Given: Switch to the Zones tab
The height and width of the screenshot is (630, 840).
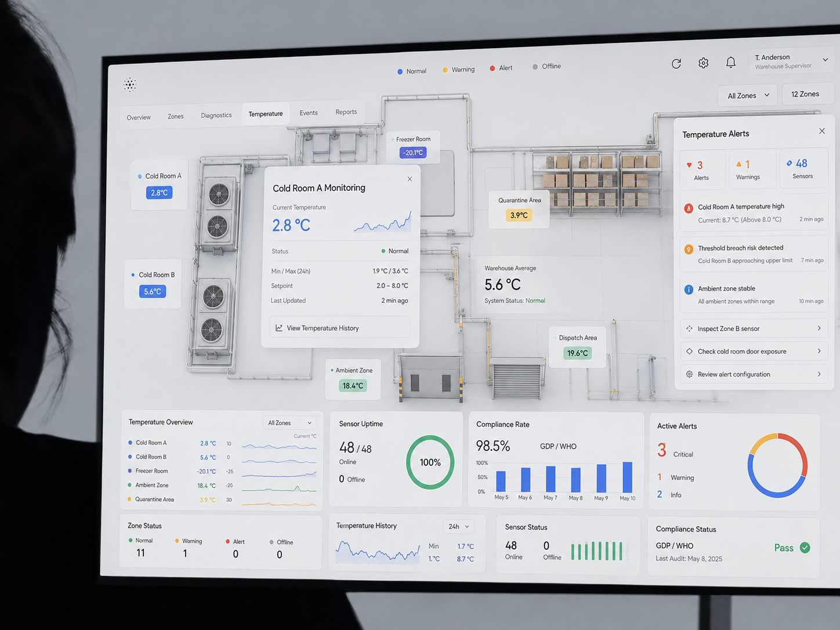Looking at the screenshot, I should pos(176,116).
